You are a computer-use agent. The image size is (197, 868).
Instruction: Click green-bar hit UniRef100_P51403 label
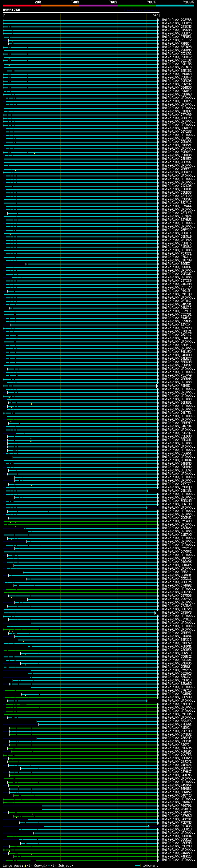pyautogui.click(x=177, y=521)
